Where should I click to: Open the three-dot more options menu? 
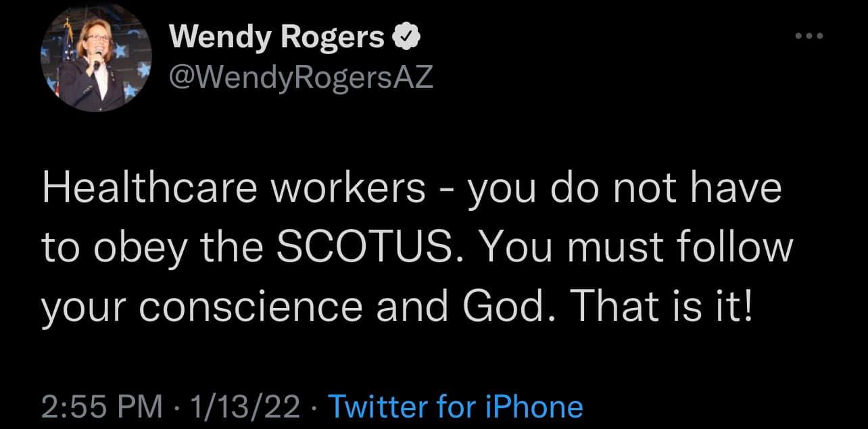(809, 36)
